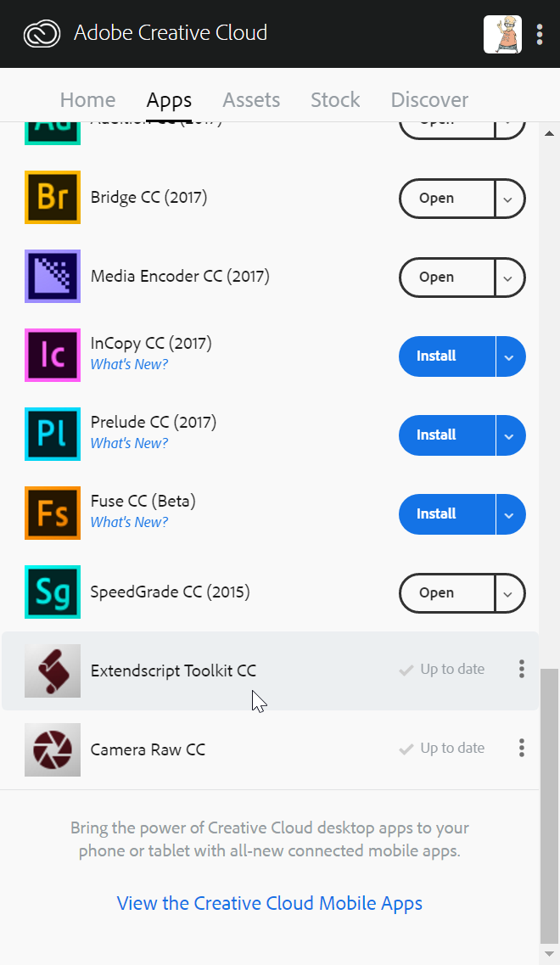This screenshot has width=560, height=965.
Task: Click the InCopy CC app icon
Action: [x=53, y=356]
